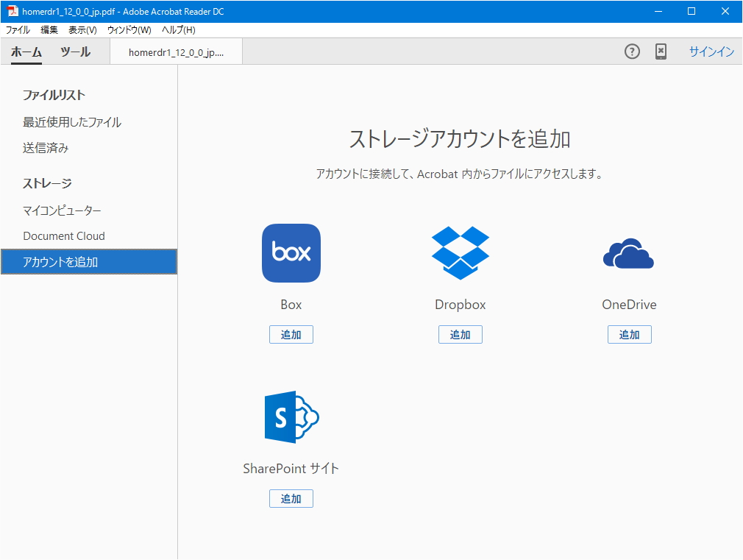Click 追加 under Box

tap(291, 334)
